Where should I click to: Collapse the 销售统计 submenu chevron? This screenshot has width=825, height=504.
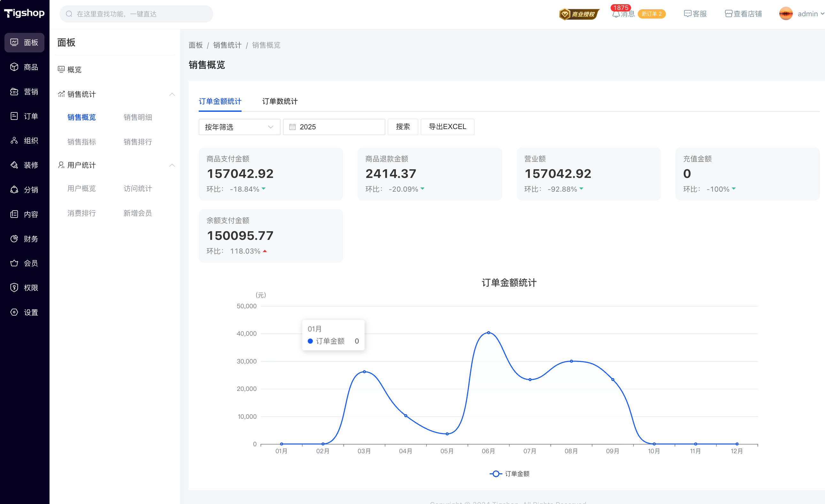(x=172, y=94)
